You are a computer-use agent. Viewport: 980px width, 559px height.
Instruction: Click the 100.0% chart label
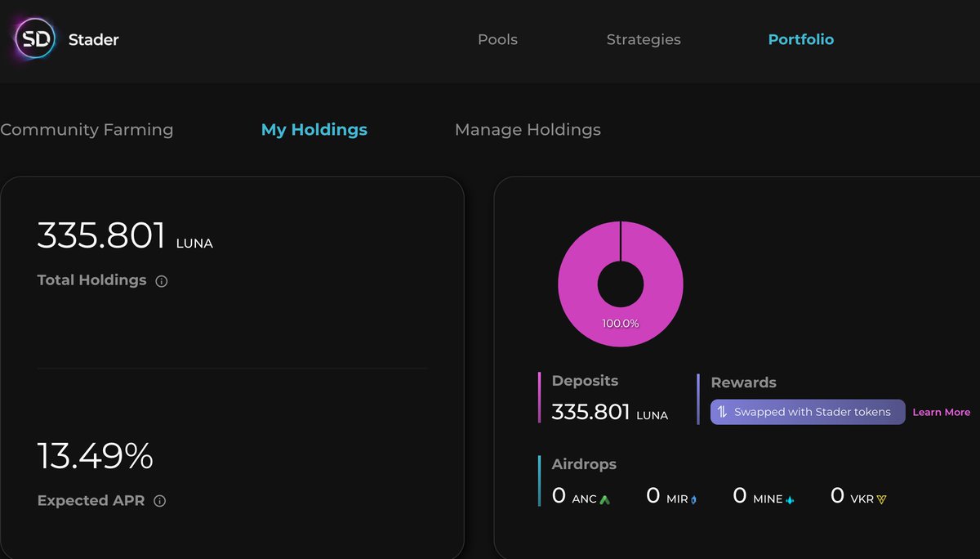tap(621, 323)
